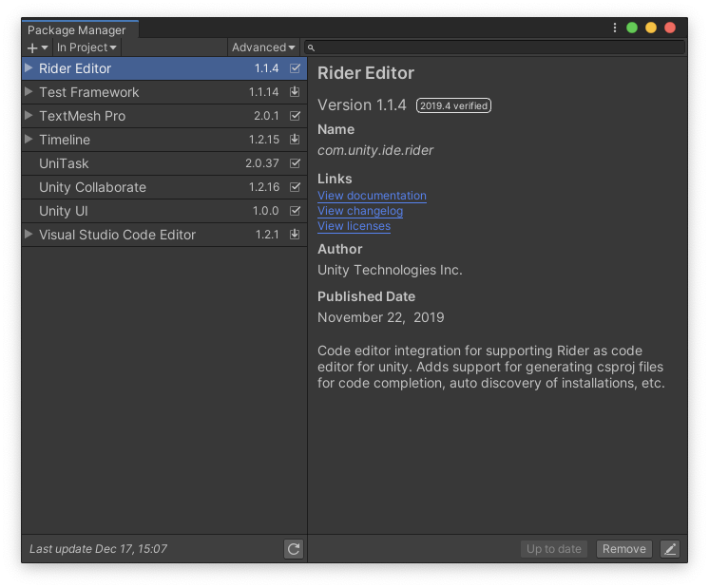
Task: Click Unity Collaborate version 1.2.16
Action: (x=264, y=187)
